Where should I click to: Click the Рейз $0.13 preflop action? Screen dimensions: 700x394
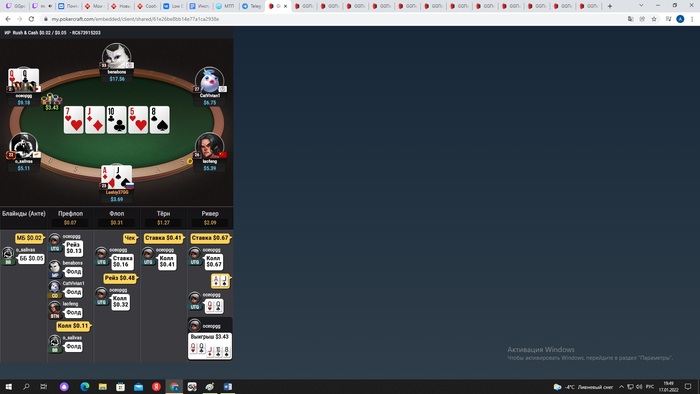[x=74, y=248]
